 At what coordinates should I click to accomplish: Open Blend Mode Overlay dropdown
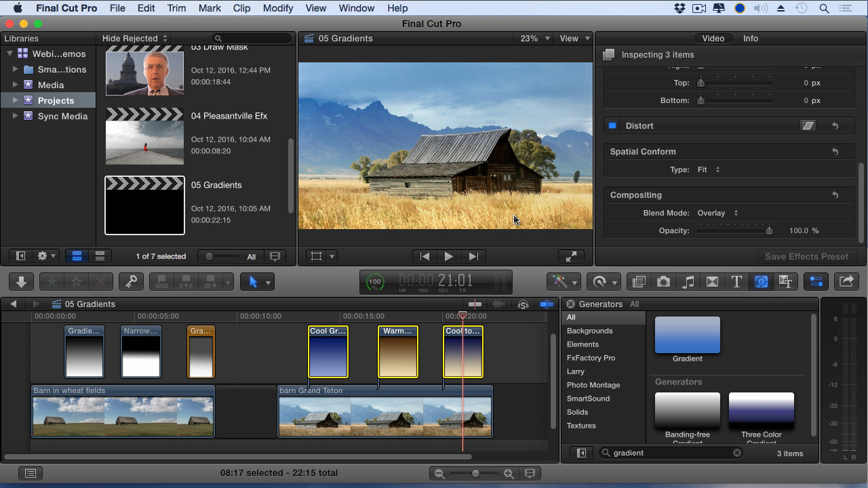point(717,213)
